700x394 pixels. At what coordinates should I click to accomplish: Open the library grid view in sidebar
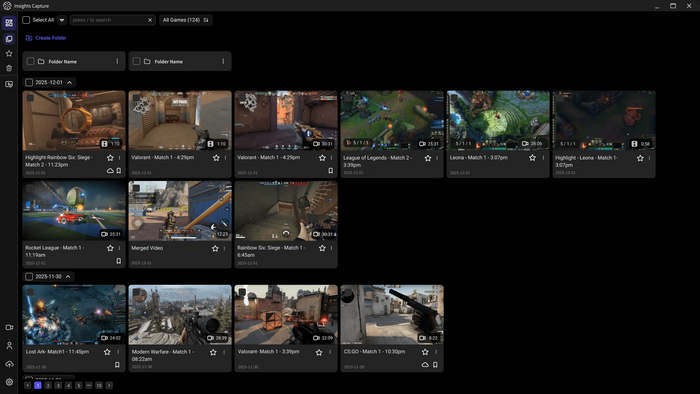[x=9, y=23]
